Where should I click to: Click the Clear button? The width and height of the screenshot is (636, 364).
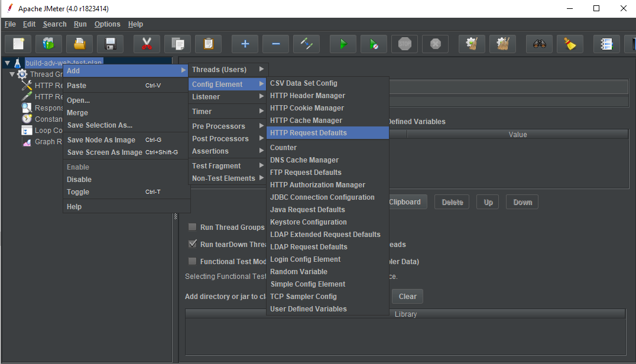click(407, 296)
